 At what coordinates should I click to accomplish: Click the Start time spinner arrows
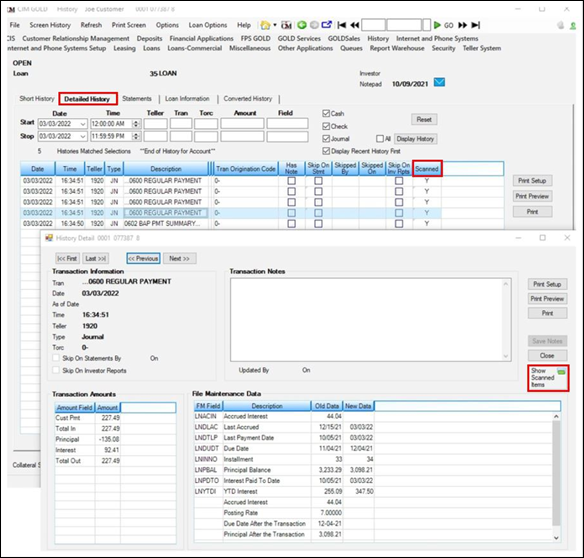tap(136, 124)
